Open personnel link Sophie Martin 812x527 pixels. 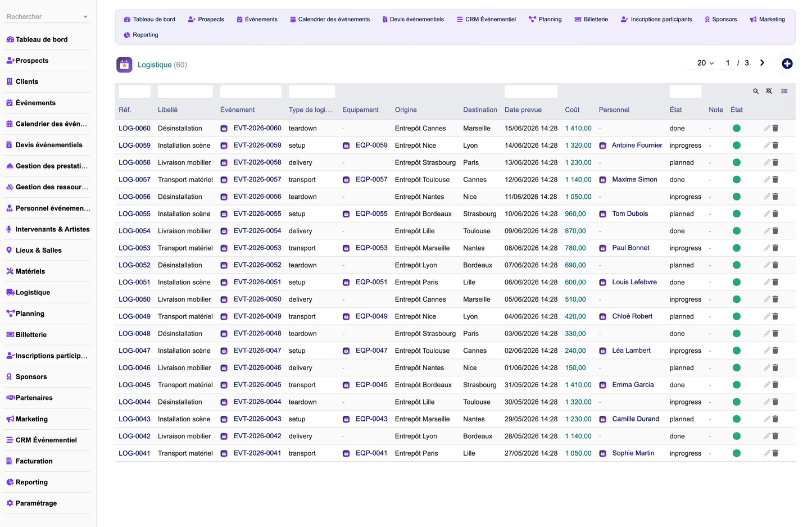tap(633, 453)
